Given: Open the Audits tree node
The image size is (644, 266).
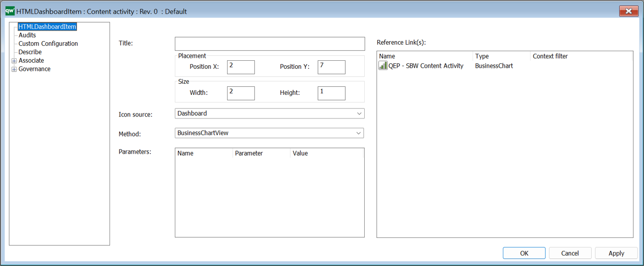Looking at the screenshot, I should pyautogui.click(x=27, y=35).
